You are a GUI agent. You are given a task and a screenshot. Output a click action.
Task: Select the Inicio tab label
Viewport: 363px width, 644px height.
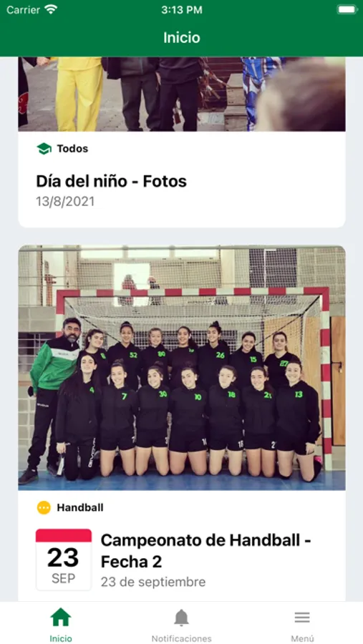click(60, 638)
